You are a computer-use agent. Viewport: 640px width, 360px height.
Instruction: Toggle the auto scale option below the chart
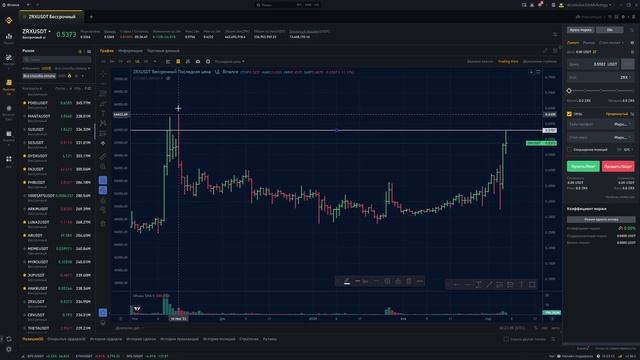pyautogui.click(x=555, y=328)
